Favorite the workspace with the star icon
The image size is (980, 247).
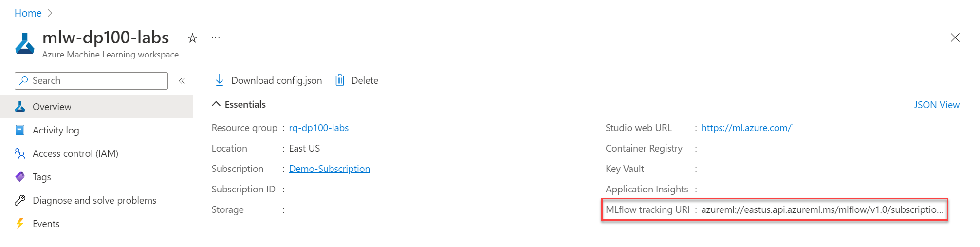192,38
